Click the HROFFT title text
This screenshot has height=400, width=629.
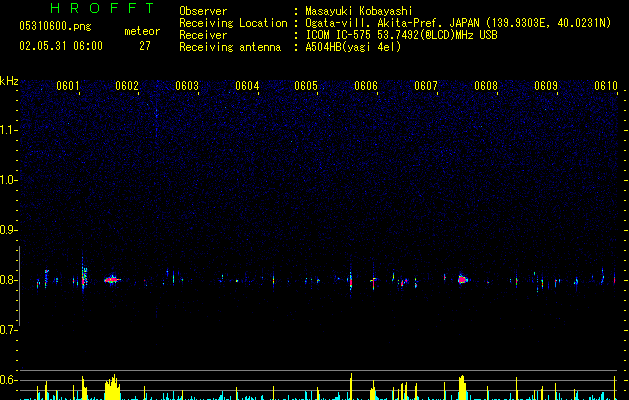(103, 8)
